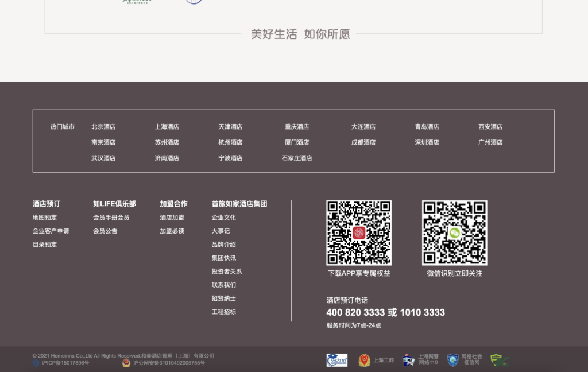The image size is (588, 372).
Task: Open 武汉酒店 link
Action: (103, 158)
